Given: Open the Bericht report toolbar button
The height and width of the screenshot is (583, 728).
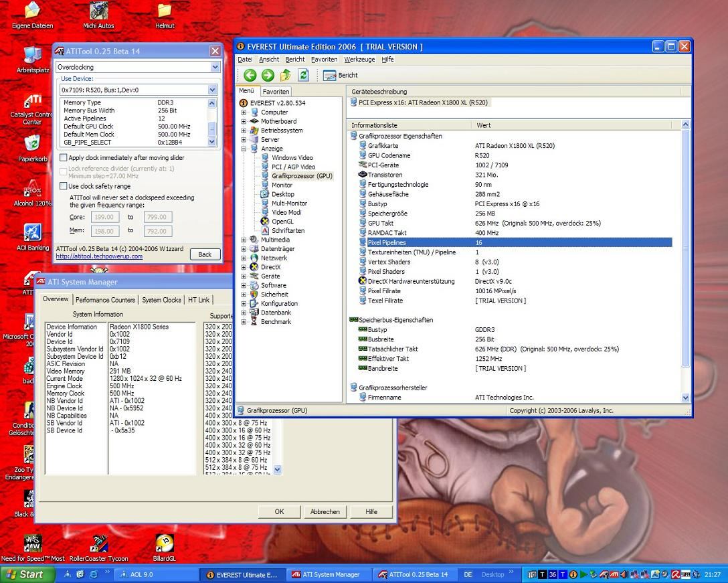Looking at the screenshot, I should click(x=341, y=75).
